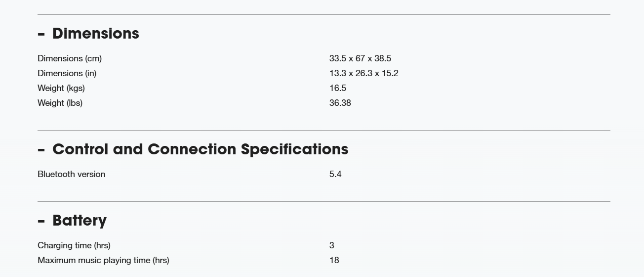Click the 13.3 x 26.3 x 15.2 value
The width and height of the screenshot is (644, 277).
click(x=364, y=73)
